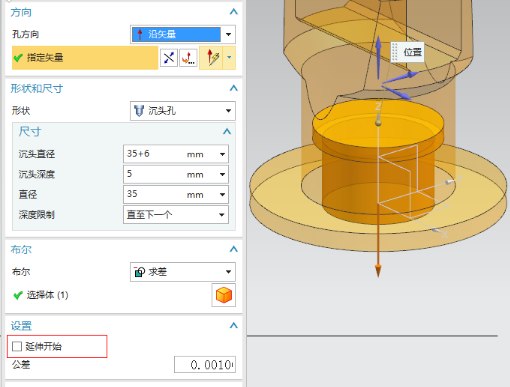
Task: Click the inferred vector arrow icon
Action: click(211, 58)
